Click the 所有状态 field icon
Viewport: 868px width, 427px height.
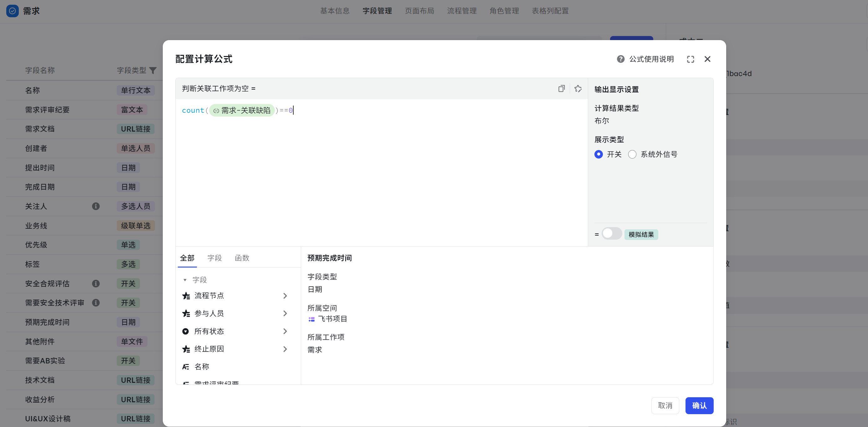pos(186,331)
